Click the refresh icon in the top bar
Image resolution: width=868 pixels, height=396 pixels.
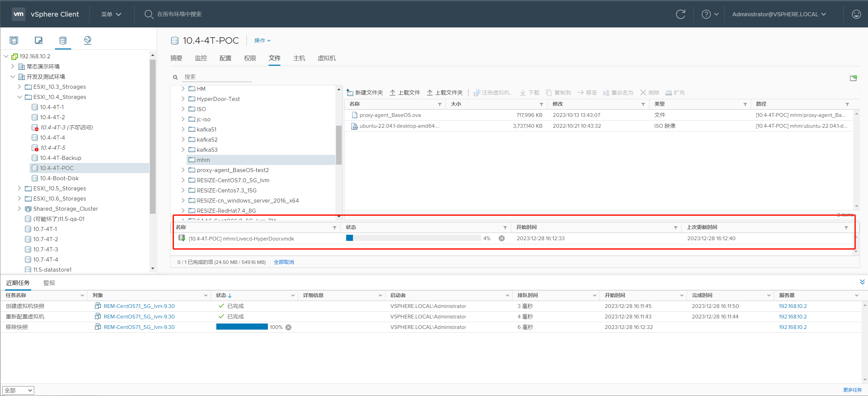(680, 14)
